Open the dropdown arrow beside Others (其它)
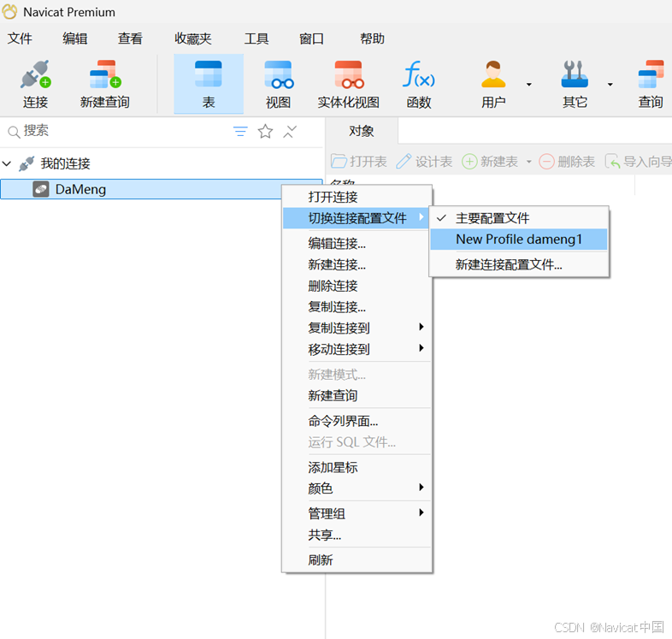 point(610,85)
